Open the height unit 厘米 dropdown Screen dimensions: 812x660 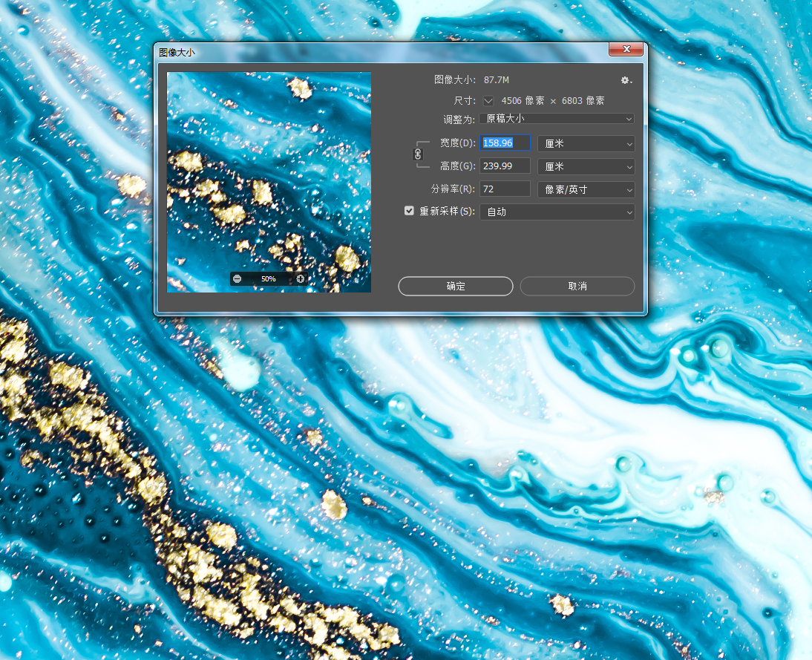pos(586,167)
